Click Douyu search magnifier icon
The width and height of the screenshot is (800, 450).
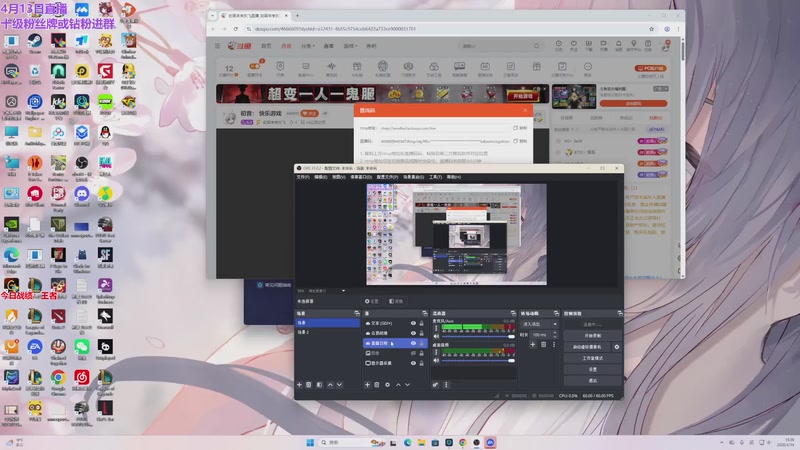[x=536, y=46]
